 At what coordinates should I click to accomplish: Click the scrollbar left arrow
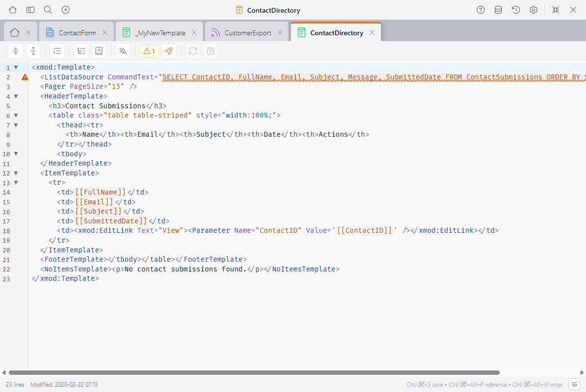[4, 372]
